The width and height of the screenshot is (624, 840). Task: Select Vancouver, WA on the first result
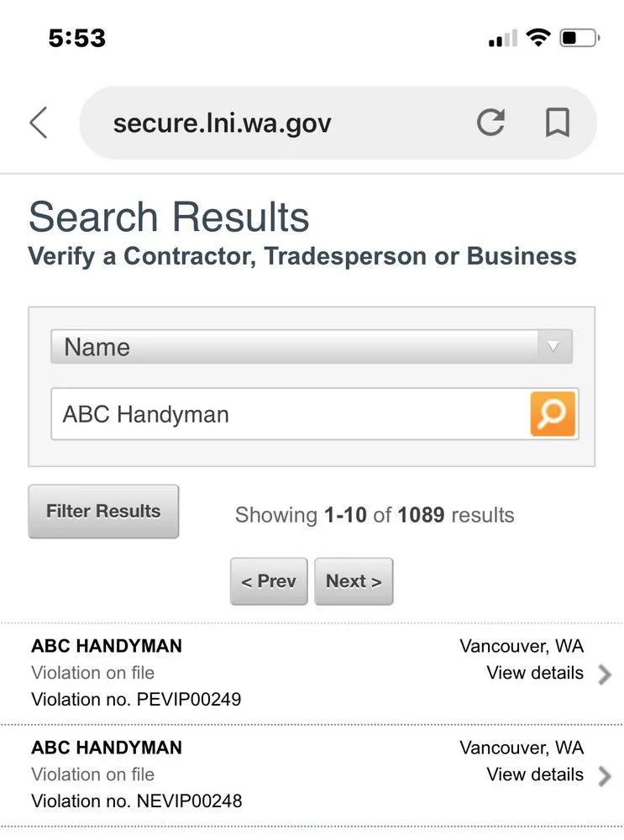(x=522, y=645)
